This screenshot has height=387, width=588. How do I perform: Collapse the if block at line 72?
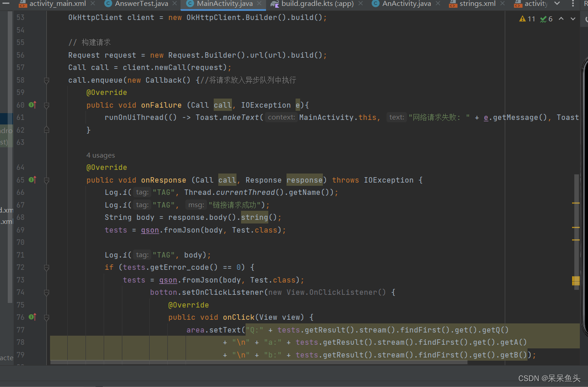click(46, 267)
